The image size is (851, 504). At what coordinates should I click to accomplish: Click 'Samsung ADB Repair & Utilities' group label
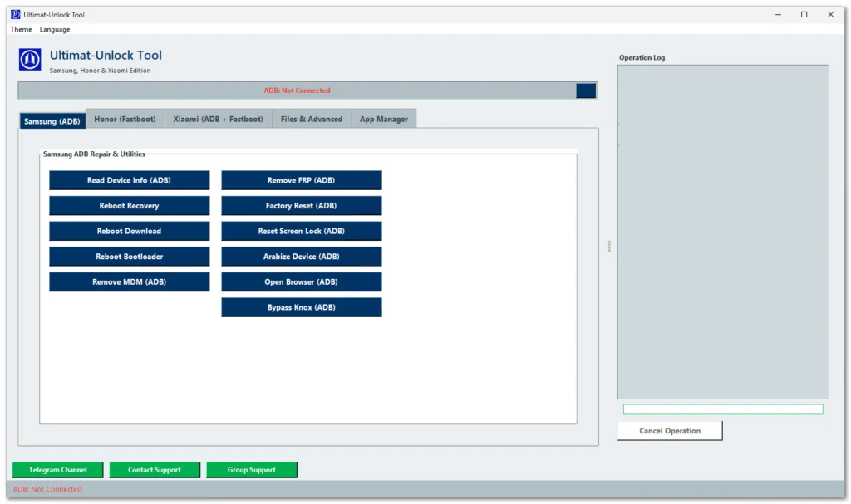click(x=94, y=154)
